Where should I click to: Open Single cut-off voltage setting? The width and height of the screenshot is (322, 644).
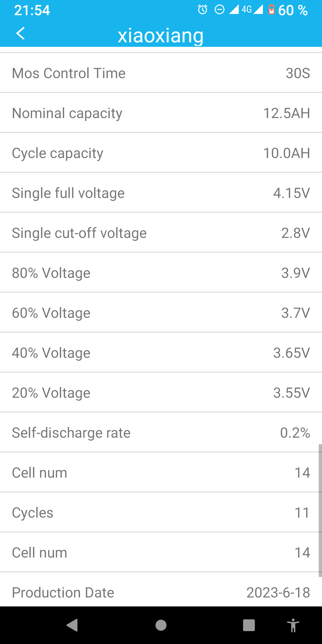pyautogui.click(x=161, y=233)
